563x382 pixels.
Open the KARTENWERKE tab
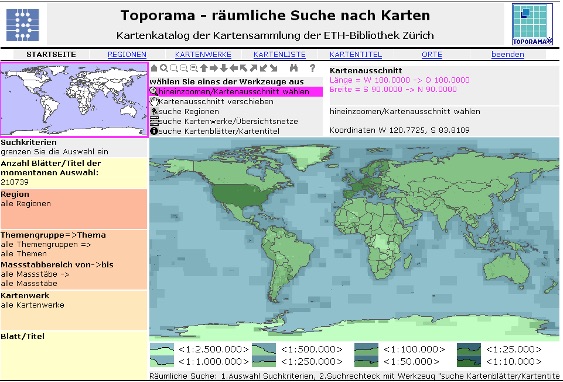coord(203,55)
